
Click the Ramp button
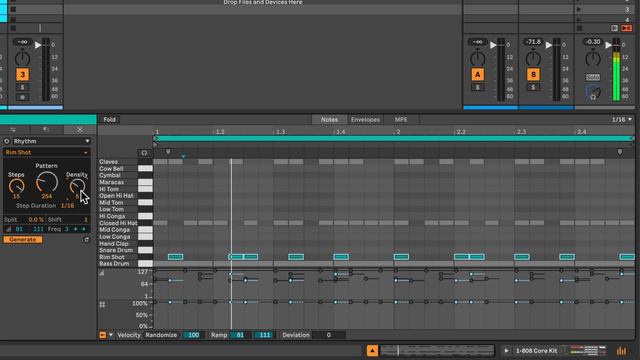[x=219, y=335]
